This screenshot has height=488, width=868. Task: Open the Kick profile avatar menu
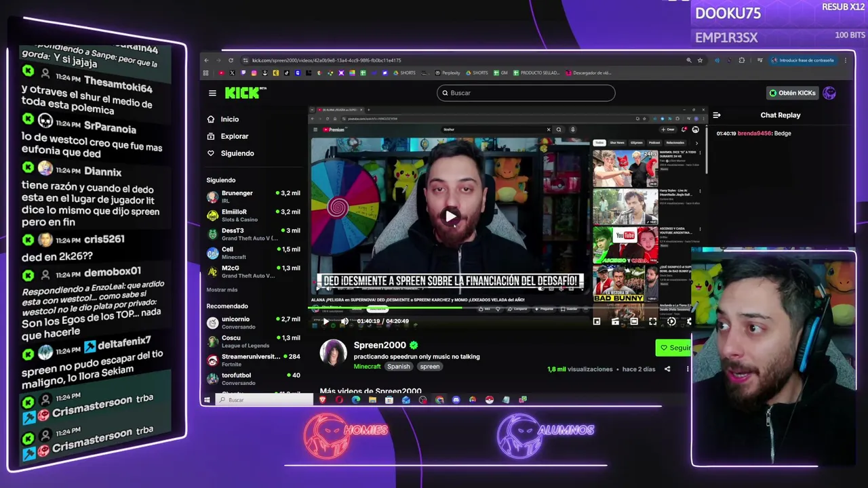click(x=829, y=93)
